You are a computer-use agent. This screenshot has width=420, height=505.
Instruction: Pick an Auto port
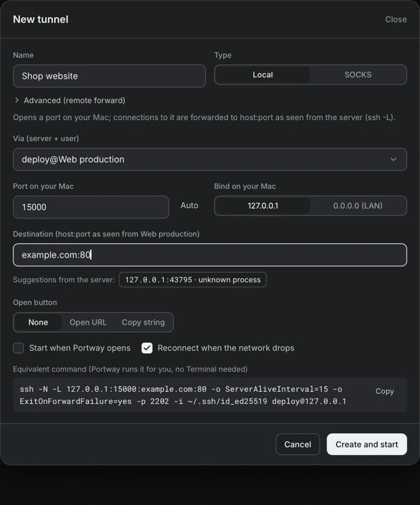(x=189, y=205)
